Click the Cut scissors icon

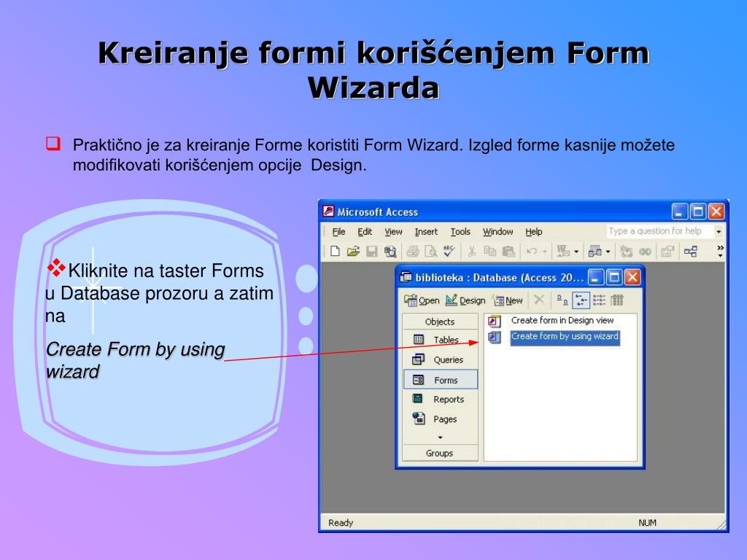472,251
